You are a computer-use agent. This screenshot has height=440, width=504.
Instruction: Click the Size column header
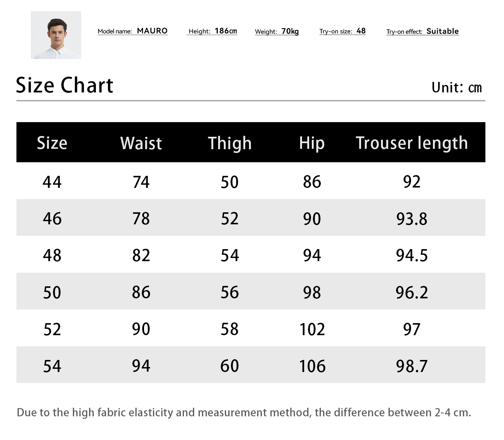click(x=52, y=143)
